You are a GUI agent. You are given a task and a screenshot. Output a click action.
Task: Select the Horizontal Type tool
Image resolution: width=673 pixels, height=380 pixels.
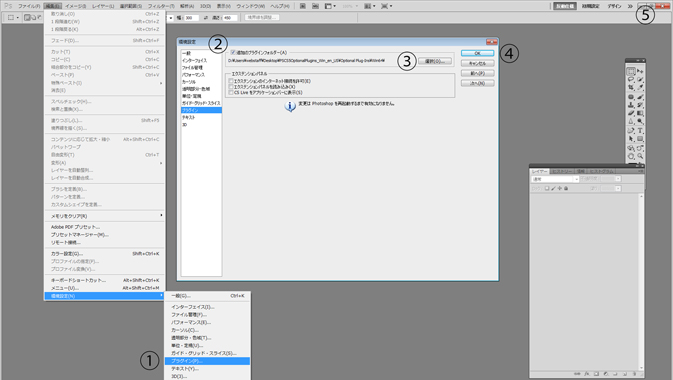(640, 131)
